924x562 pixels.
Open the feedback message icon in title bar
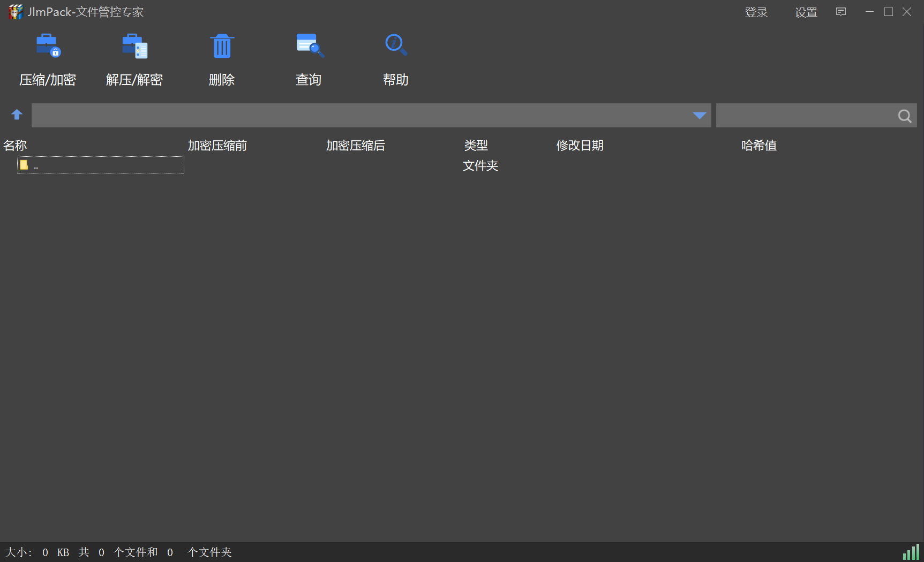841,12
